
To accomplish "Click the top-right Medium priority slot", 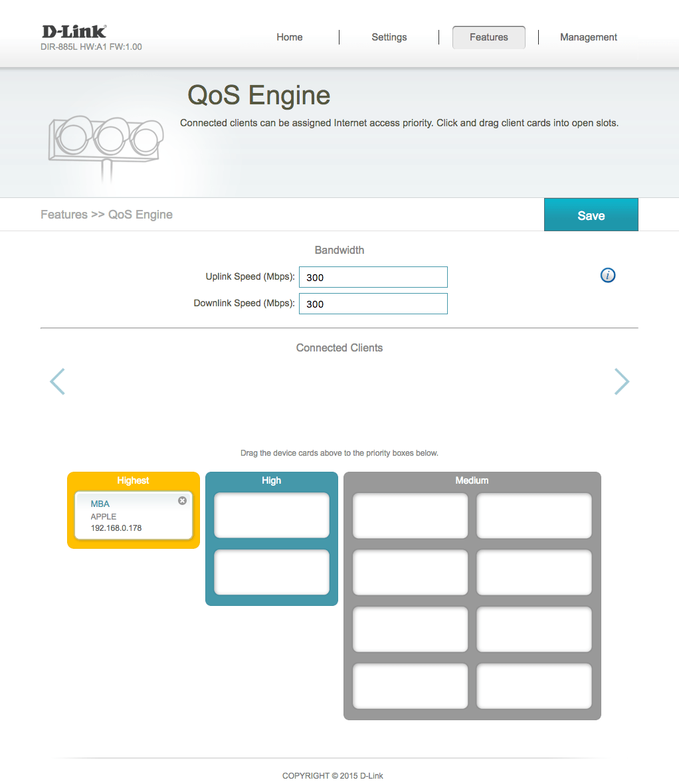I will (x=533, y=515).
